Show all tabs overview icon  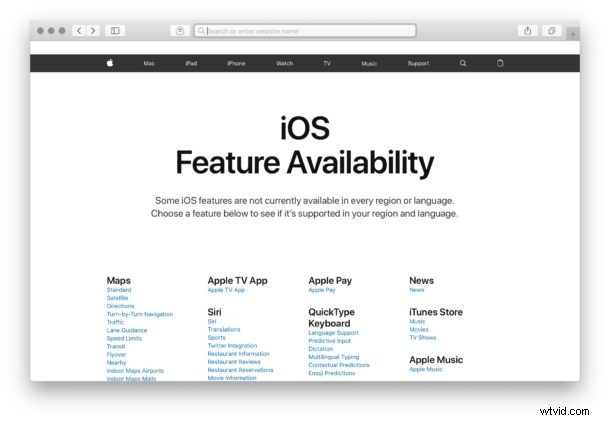pos(552,31)
